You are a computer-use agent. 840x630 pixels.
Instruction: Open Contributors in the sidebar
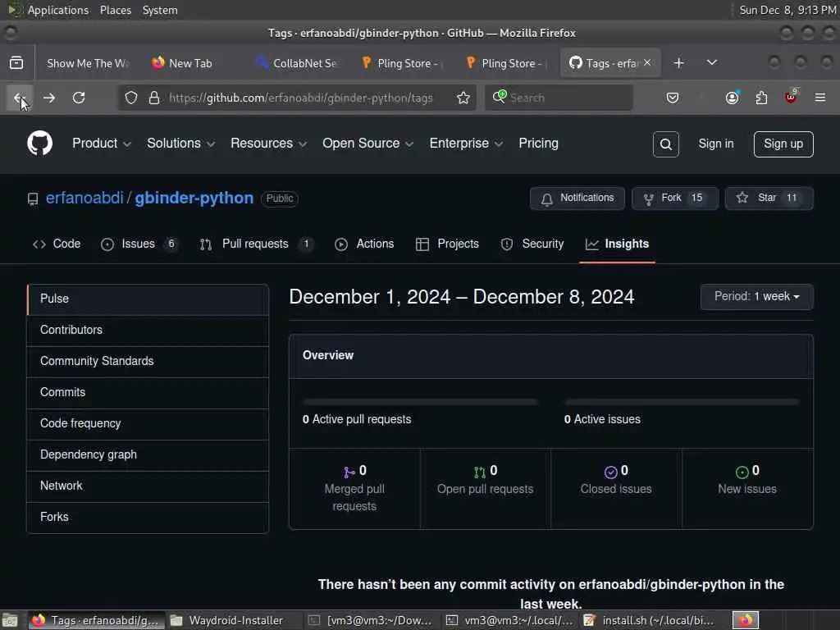tap(148, 330)
